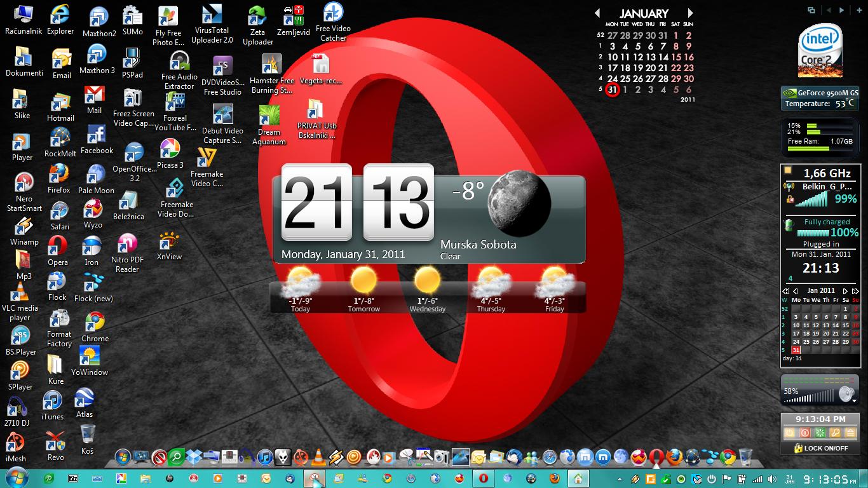Screen dimensions: 868x488
Task: Click the VLC cone in the dock
Action: pos(318,457)
